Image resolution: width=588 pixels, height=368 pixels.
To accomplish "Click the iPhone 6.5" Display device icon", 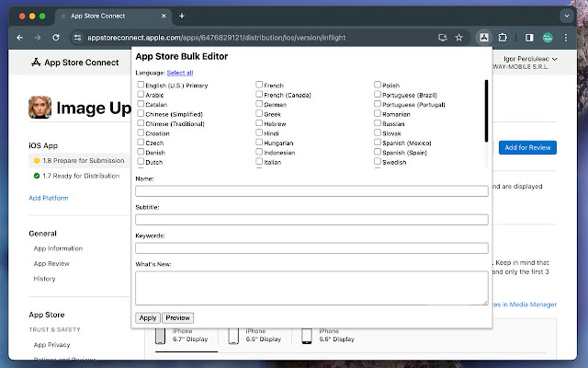I will pyautogui.click(x=233, y=336).
